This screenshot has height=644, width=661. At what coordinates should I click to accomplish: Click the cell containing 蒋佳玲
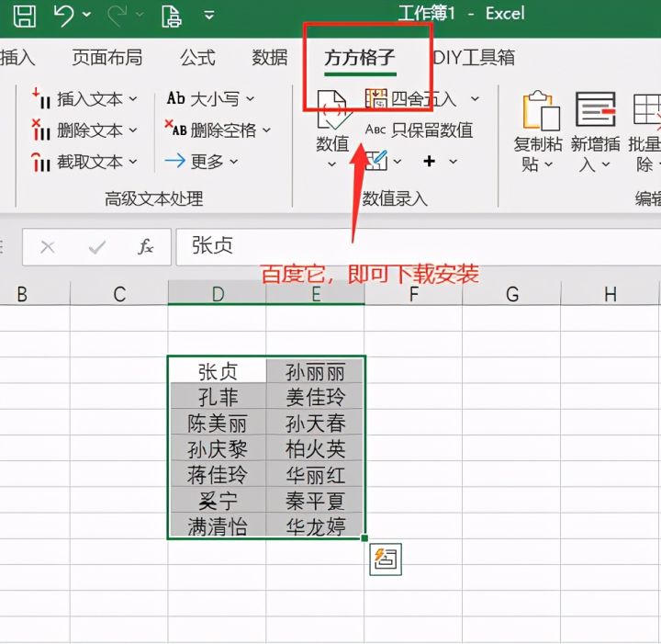(217, 474)
